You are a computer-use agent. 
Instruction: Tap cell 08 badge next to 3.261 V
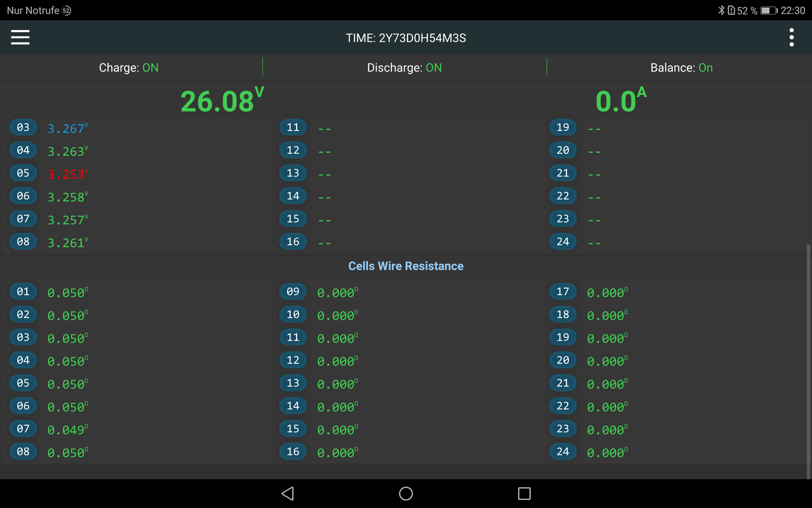(x=23, y=241)
